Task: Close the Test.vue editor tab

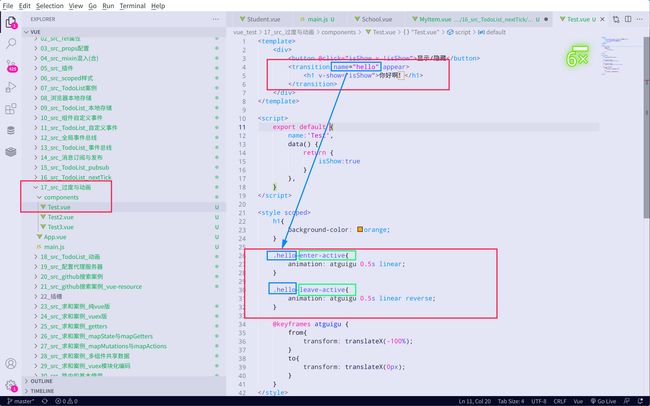Action: pyautogui.click(x=602, y=19)
